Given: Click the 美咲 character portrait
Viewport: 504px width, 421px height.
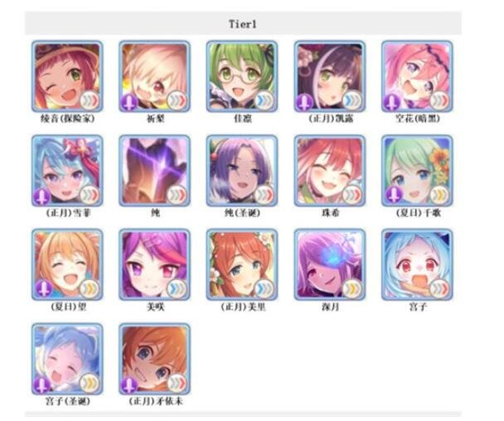Looking at the screenshot, I should [x=155, y=265].
